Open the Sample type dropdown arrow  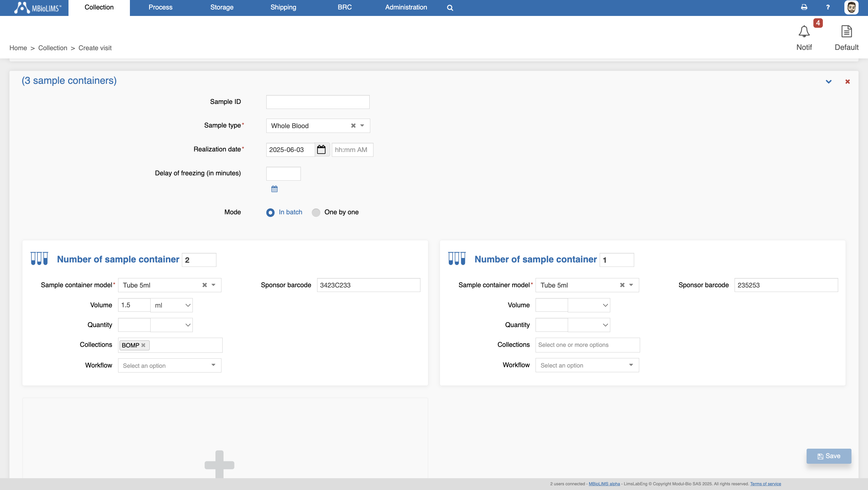362,126
